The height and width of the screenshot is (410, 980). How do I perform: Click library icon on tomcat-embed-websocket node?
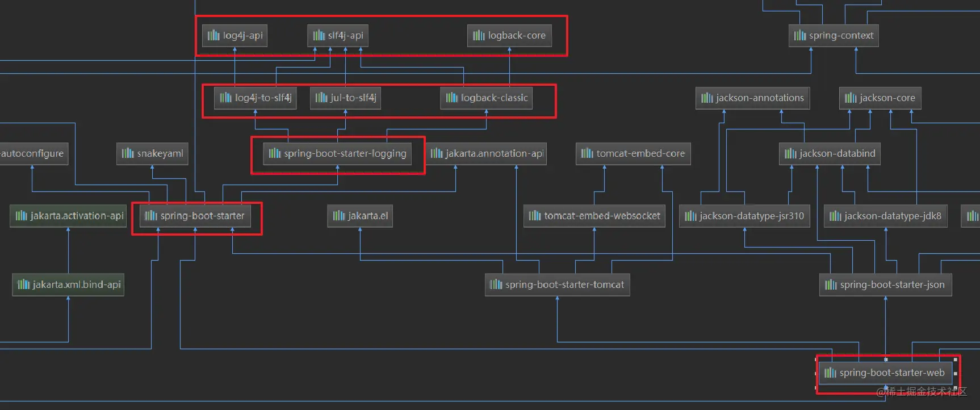pyautogui.click(x=535, y=216)
